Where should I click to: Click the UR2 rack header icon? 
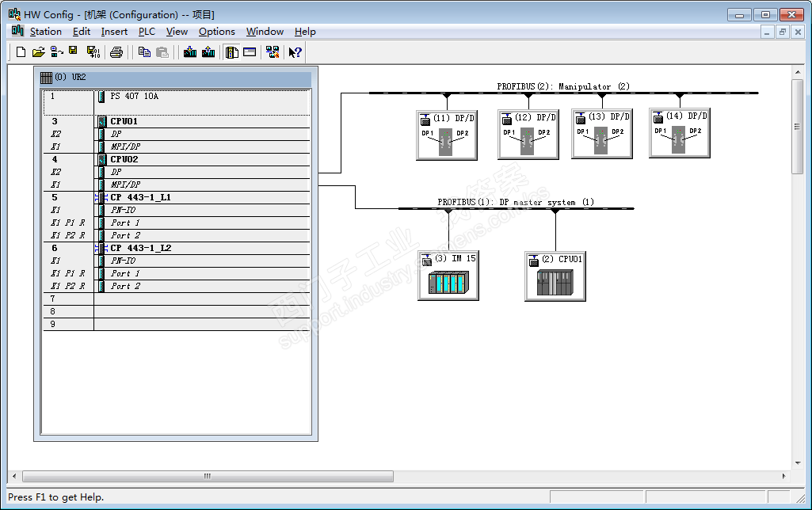(x=46, y=78)
